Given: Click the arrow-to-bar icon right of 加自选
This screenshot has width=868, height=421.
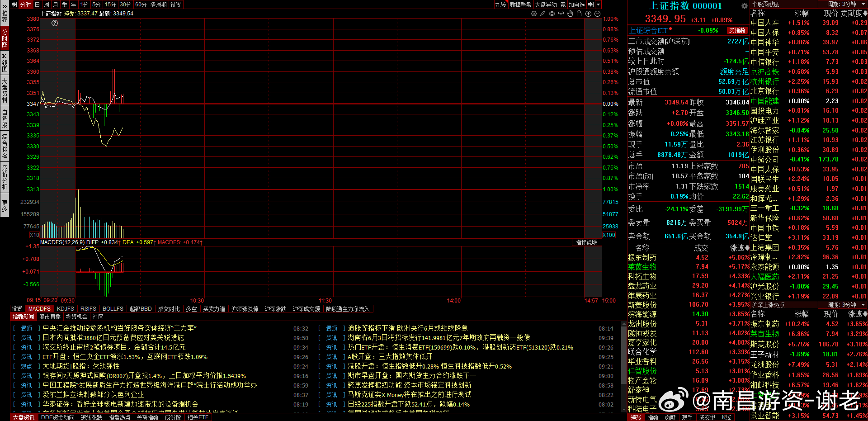Looking at the screenshot, I should point(590,5).
